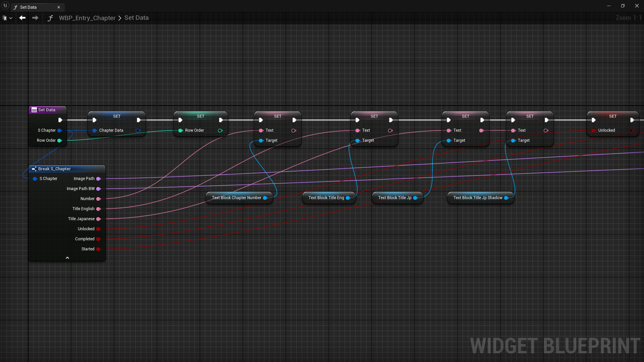The image size is (644, 362).
Task: Click Set Data breadcrumb label
Action: coord(136,18)
